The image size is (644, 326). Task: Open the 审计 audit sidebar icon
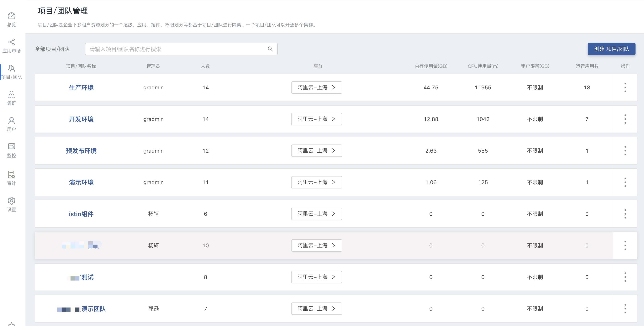pyautogui.click(x=12, y=174)
